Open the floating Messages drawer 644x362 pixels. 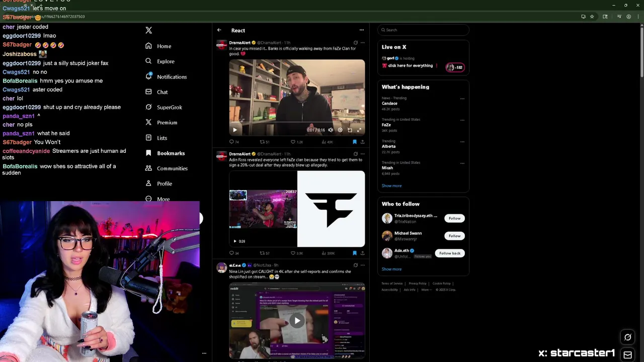pyautogui.click(x=627, y=355)
